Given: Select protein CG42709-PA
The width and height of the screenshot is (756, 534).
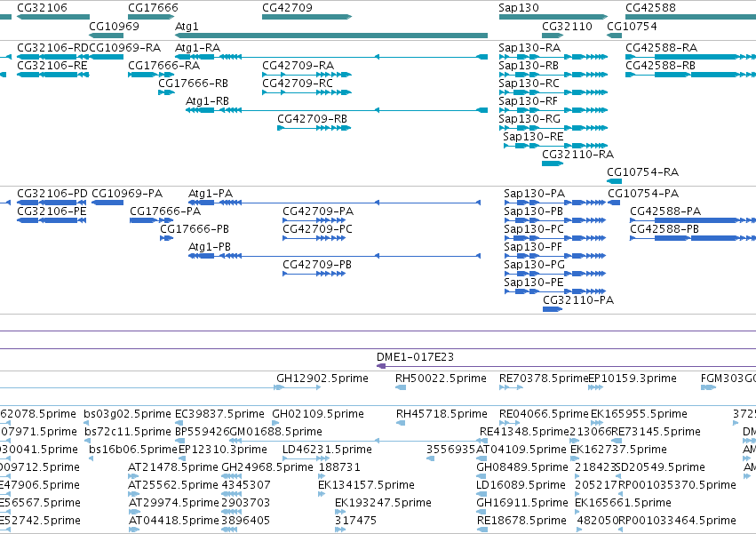Looking at the screenshot, I should point(314,220).
